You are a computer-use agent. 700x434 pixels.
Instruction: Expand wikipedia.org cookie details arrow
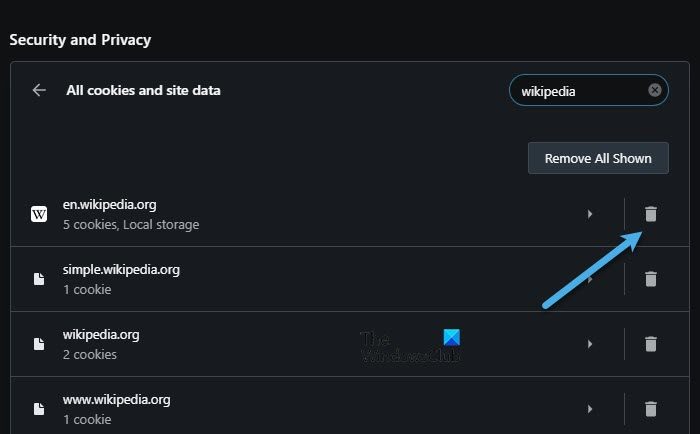(590, 344)
